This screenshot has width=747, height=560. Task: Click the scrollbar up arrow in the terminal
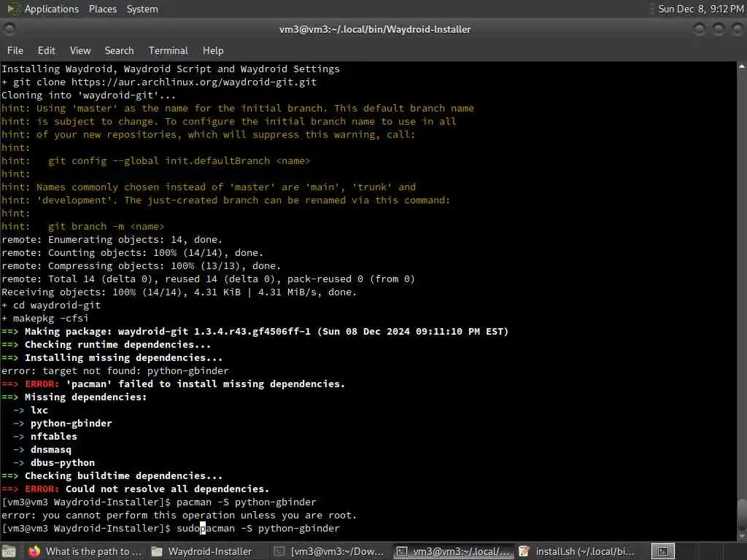tap(742, 66)
